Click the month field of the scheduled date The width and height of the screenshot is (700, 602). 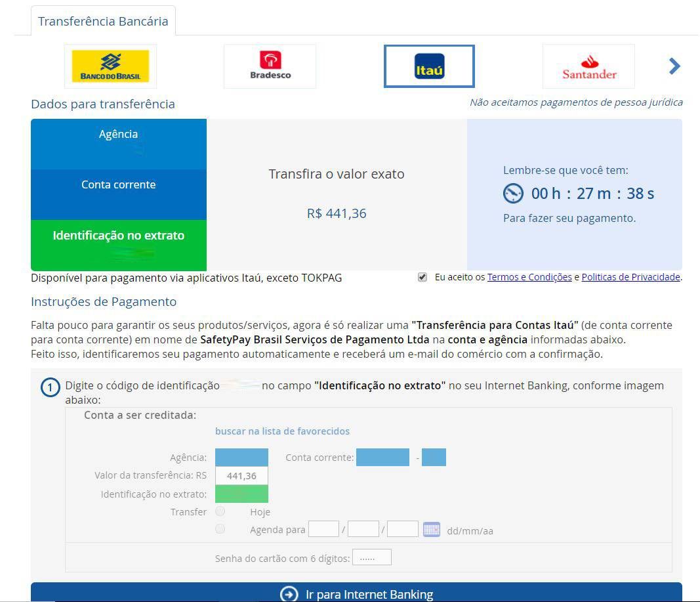click(x=363, y=529)
